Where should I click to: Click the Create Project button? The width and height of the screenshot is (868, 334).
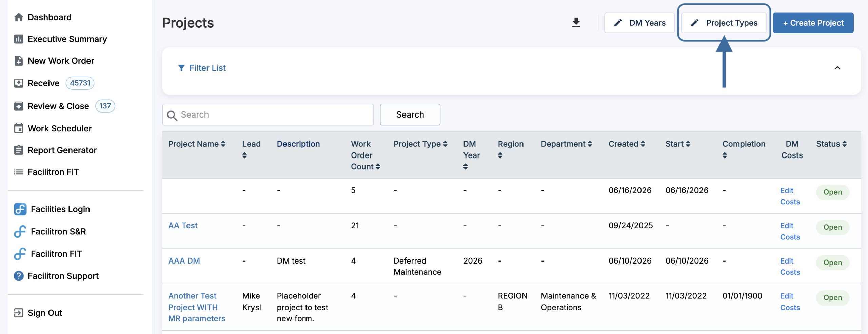(813, 23)
